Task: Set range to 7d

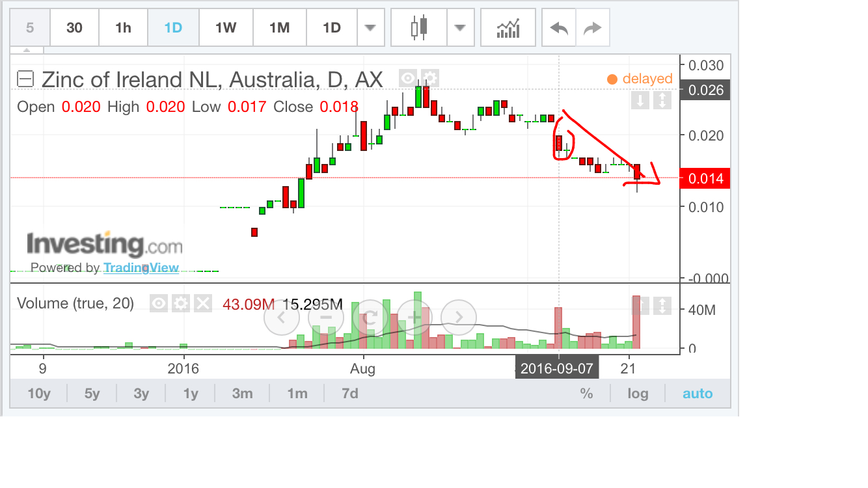Action: coord(350,394)
